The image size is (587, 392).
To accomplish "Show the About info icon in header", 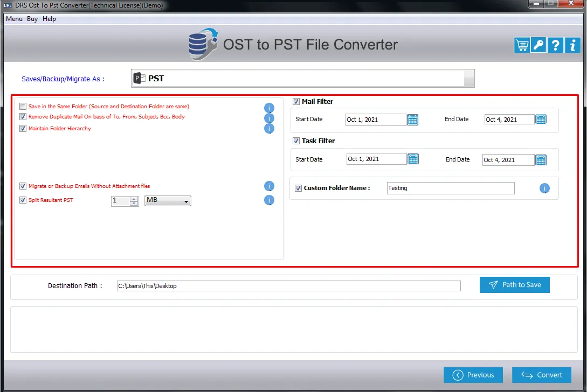I will pyautogui.click(x=572, y=45).
